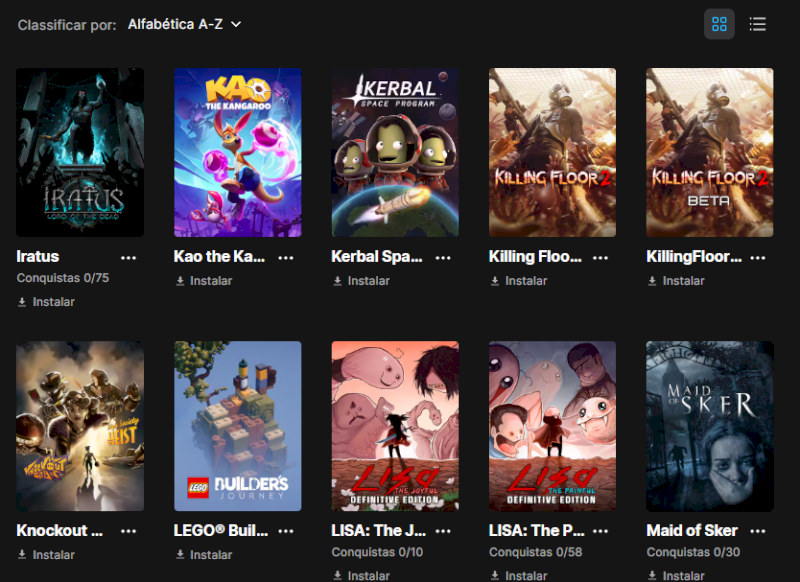Open the Maid of Sker cover thumbnail

point(710,426)
